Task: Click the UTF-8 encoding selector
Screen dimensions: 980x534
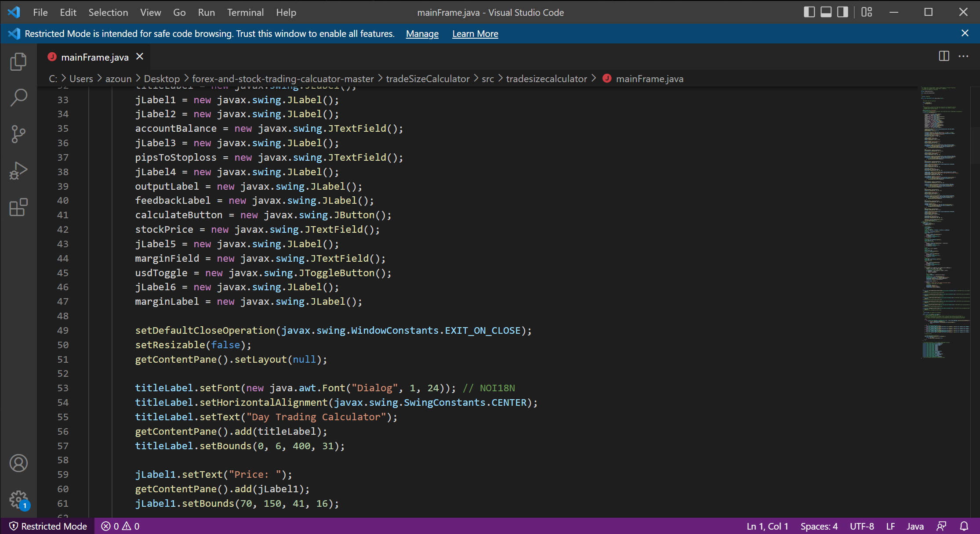Action: pos(862,526)
